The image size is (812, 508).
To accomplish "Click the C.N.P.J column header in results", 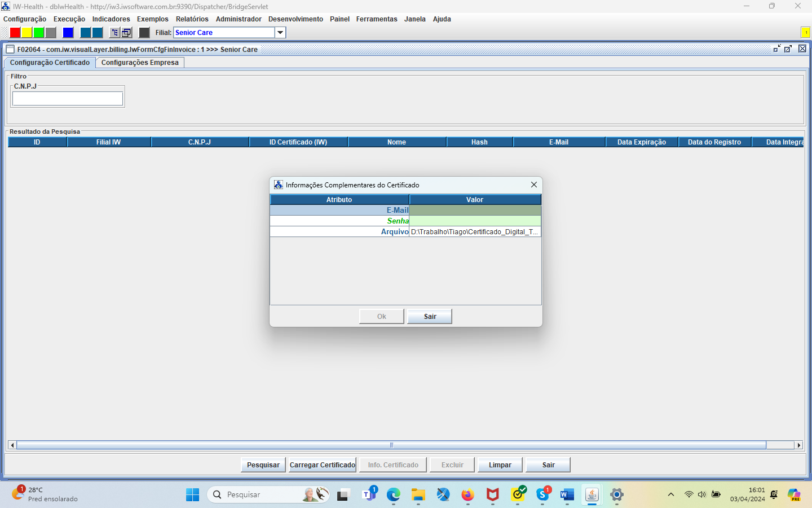I will pos(200,142).
